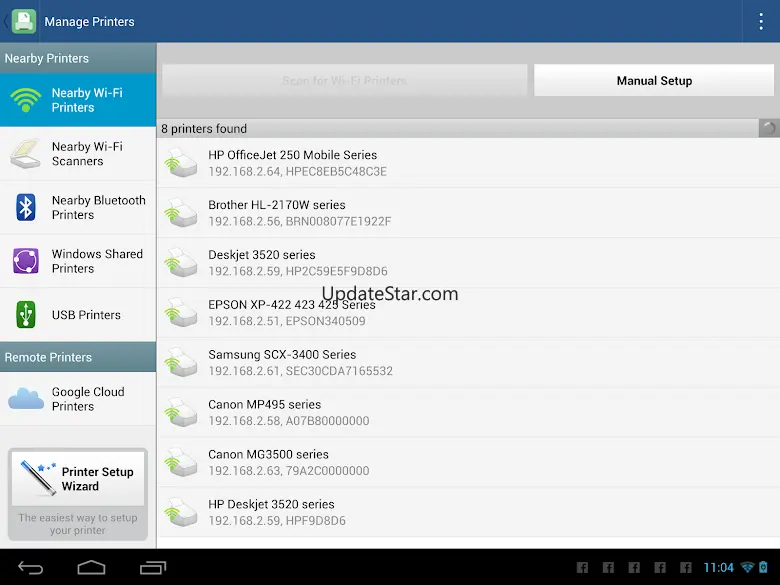Click the Wi-Fi status icon
This screenshot has height=585, width=780.
tap(747, 567)
